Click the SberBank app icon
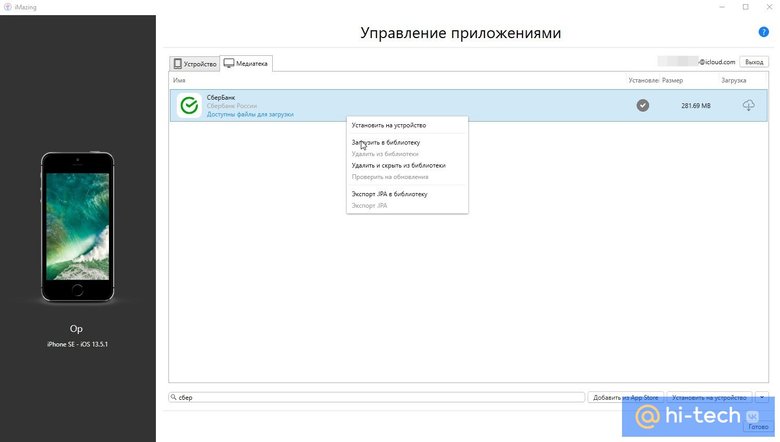Image resolution: width=780 pixels, height=442 pixels. tap(190, 105)
